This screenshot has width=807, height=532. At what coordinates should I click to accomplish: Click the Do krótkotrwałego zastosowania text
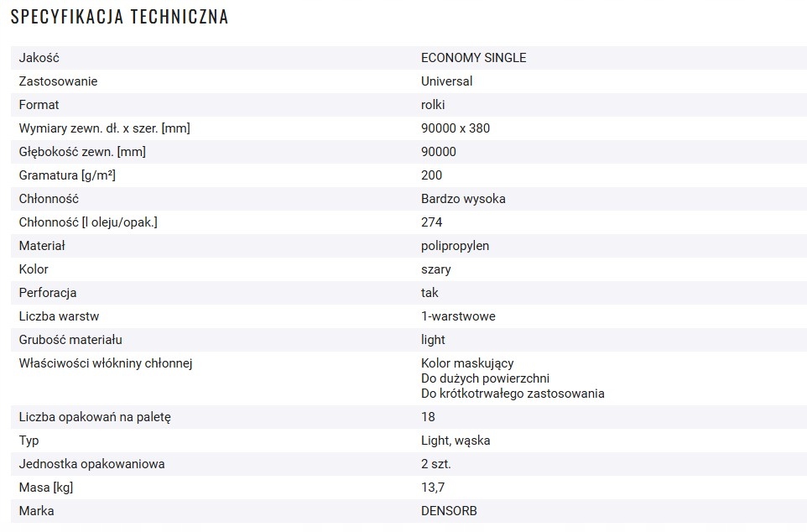point(513,394)
